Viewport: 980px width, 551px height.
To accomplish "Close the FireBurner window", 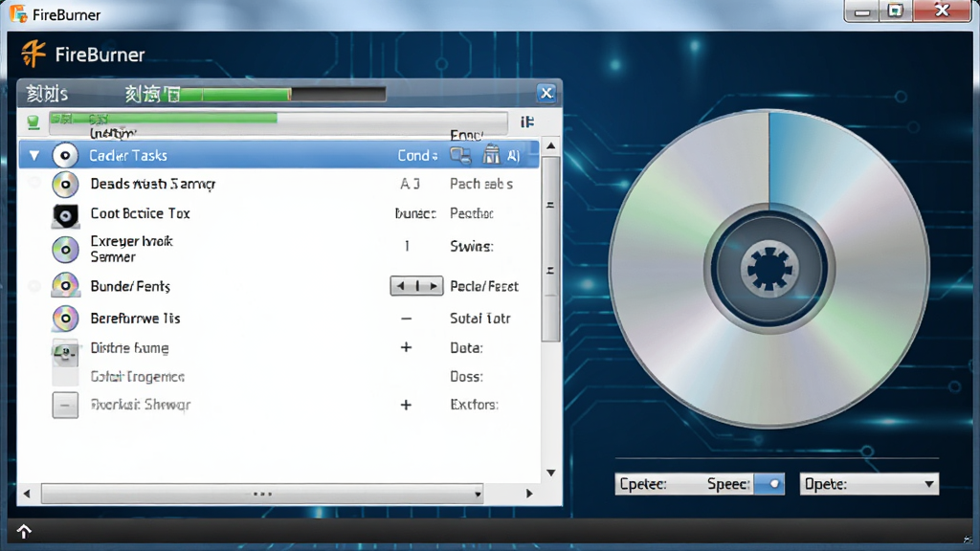I will [942, 11].
